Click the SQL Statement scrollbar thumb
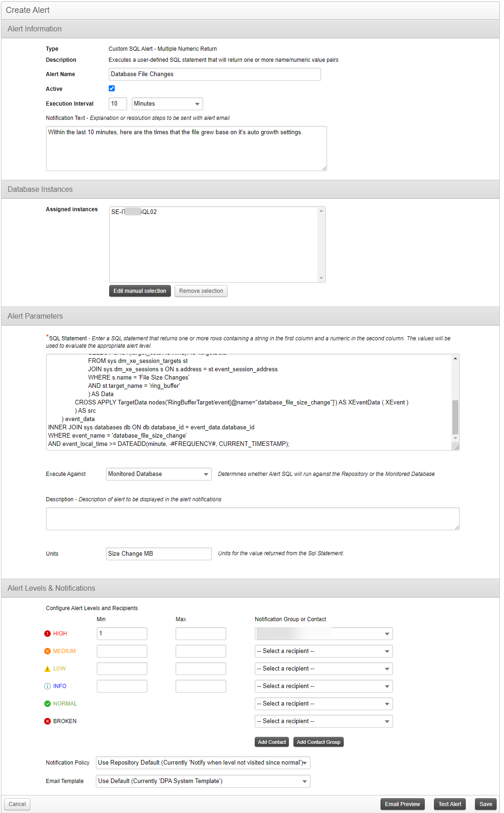This screenshot has height=813, width=504. click(455, 417)
